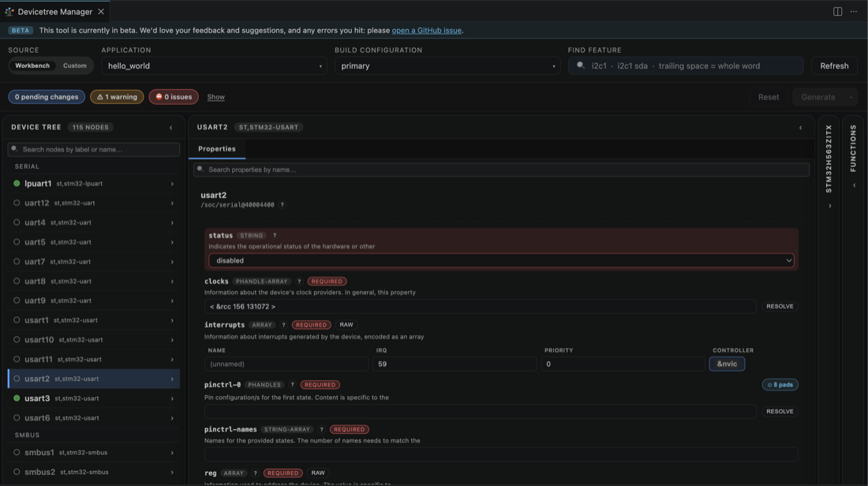Image resolution: width=868 pixels, height=486 pixels.
Task: Select Workbench source option
Action: coord(32,65)
